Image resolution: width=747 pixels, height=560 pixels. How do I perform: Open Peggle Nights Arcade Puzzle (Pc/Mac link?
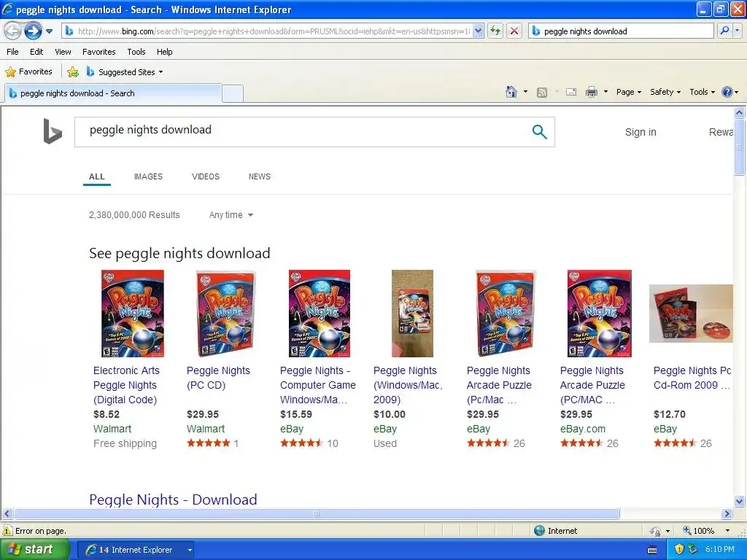coord(499,385)
